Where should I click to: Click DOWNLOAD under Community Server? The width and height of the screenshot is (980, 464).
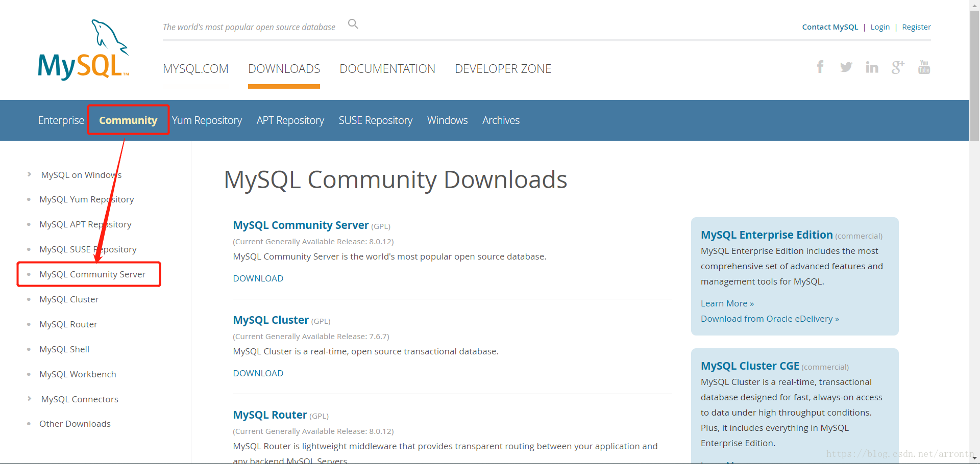[x=258, y=278]
